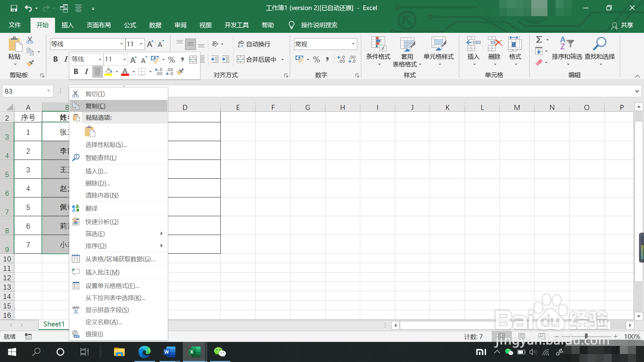Click the AutoSum sigma icon
The image size is (644, 362).
[x=539, y=40]
